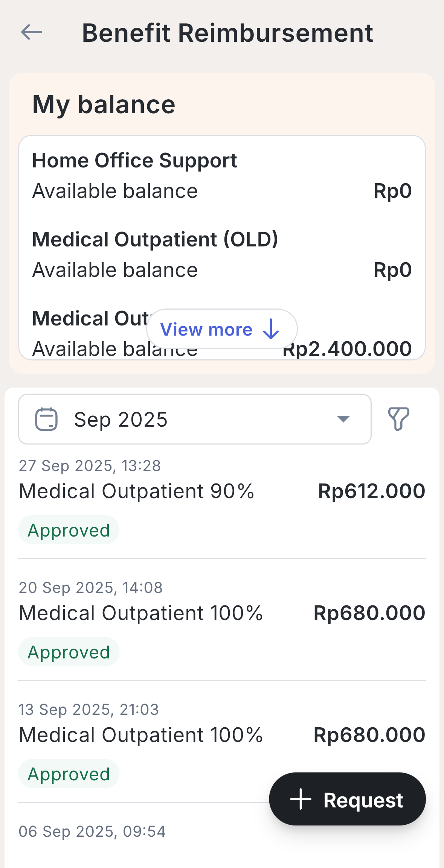Select the Medical Outpatient (OLD) balance row
The image size is (444, 868).
pyautogui.click(x=221, y=255)
